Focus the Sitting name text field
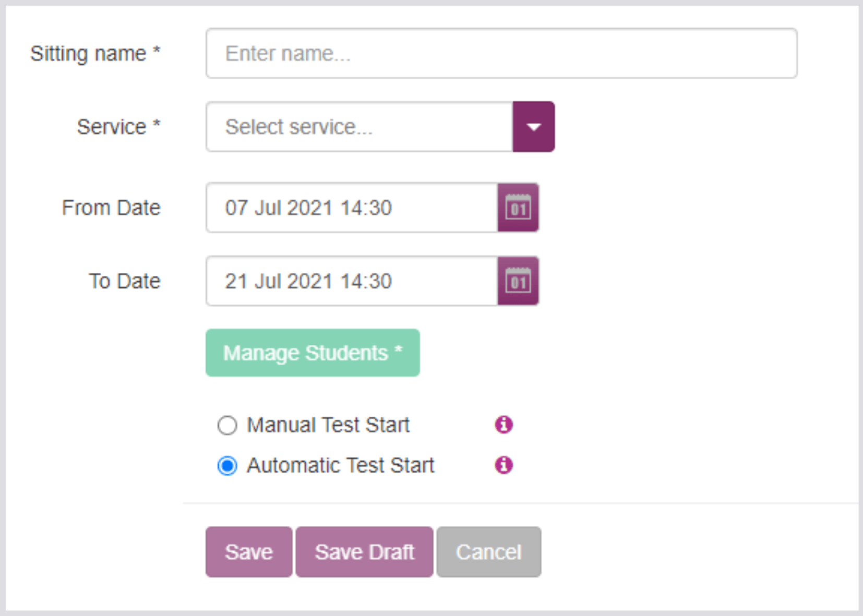863x616 pixels. pyautogui.click(x=501, y=54)
